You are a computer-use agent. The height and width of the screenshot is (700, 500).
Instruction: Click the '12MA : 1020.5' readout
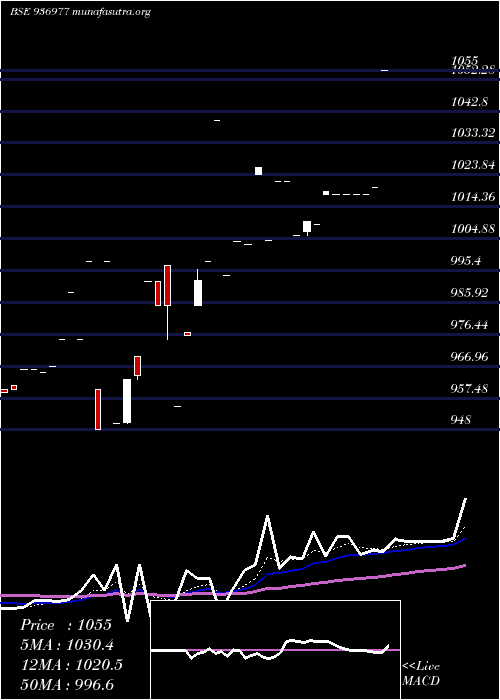pos(71,665)
